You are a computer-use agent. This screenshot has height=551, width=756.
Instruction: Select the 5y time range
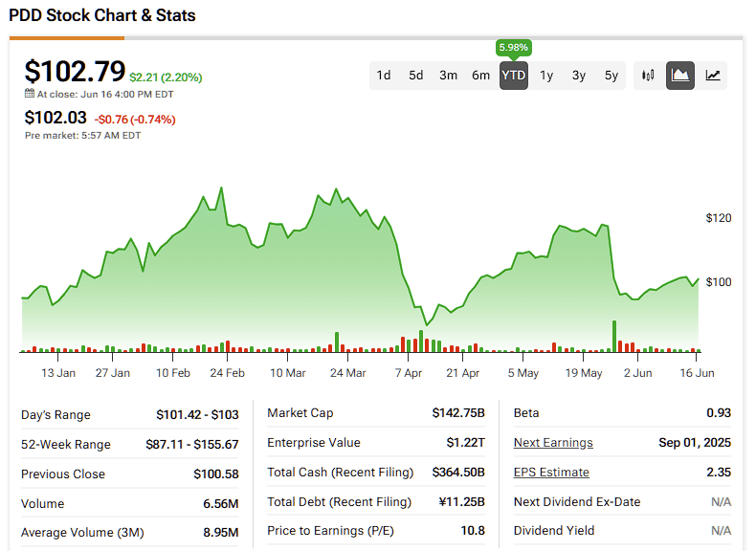611,76
